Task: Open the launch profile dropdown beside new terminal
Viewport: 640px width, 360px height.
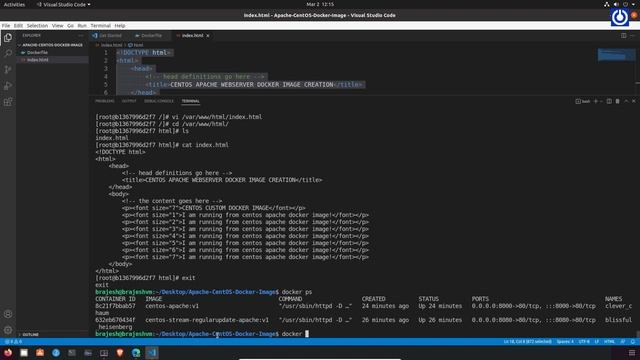Action: pyautogui.click(x=601, y=101)
